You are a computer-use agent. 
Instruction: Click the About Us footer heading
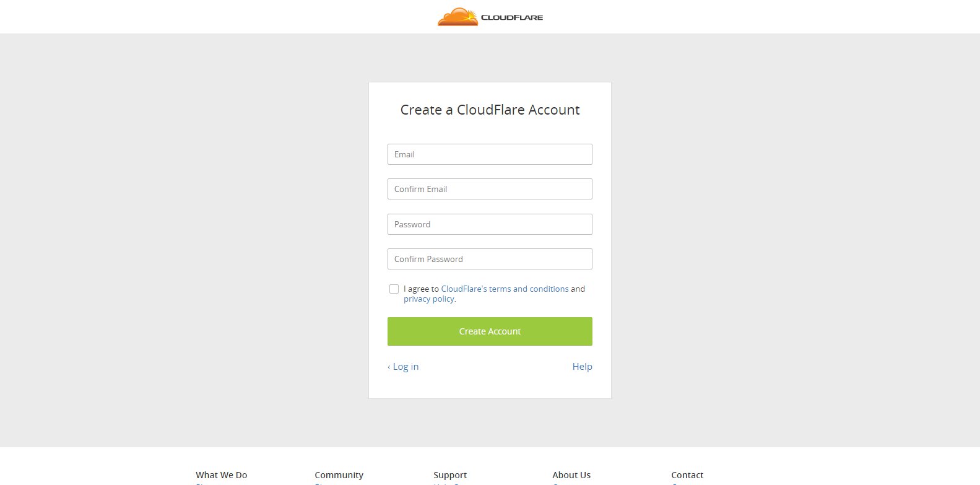tap(571, 475)
